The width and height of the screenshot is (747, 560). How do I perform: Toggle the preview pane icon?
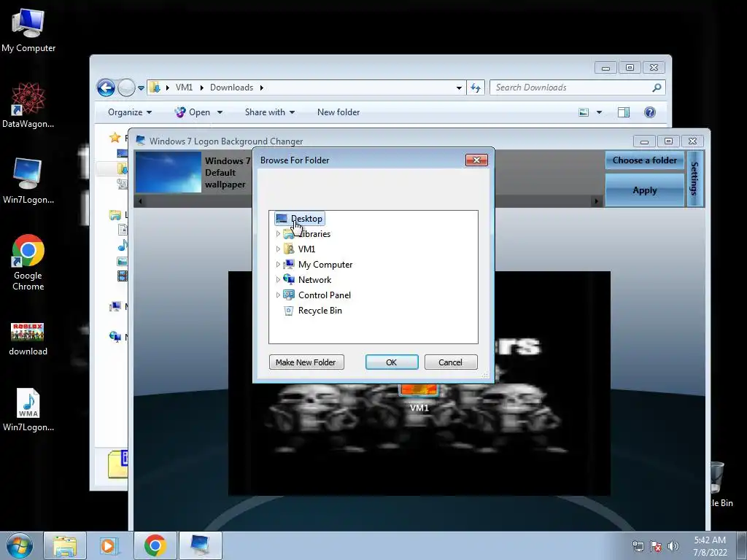[x=624, y=112]
